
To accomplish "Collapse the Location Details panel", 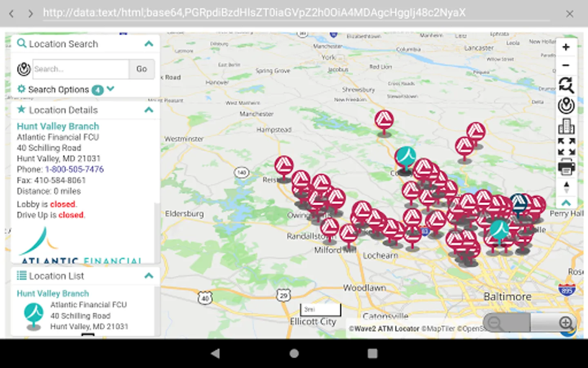I will pos(149,110).
